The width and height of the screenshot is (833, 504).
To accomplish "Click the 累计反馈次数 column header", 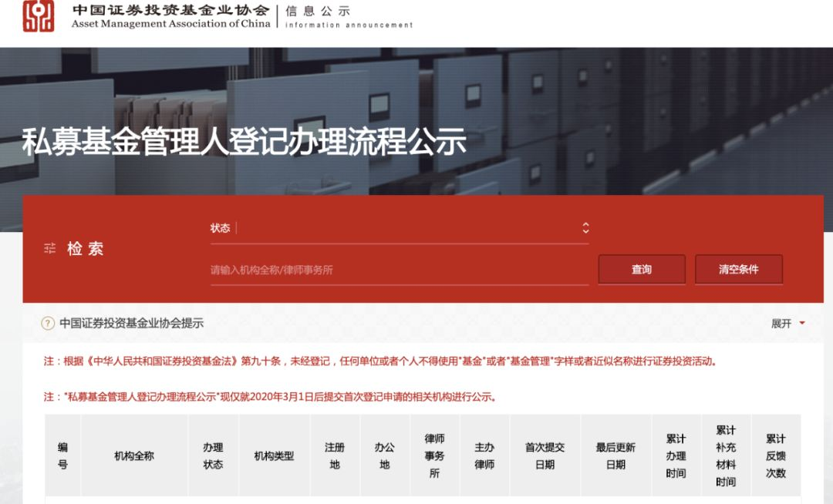I will [x=775, y=456].
